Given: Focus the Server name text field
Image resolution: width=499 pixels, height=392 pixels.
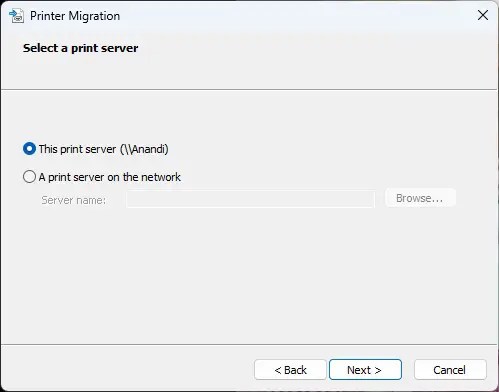Looking at the screenshot, I should coord(251,199).
